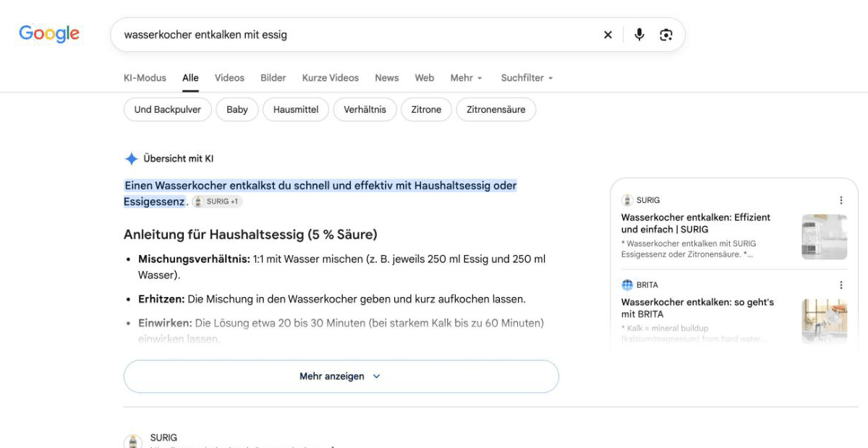Click the SURIG favicon in source card

626,200
